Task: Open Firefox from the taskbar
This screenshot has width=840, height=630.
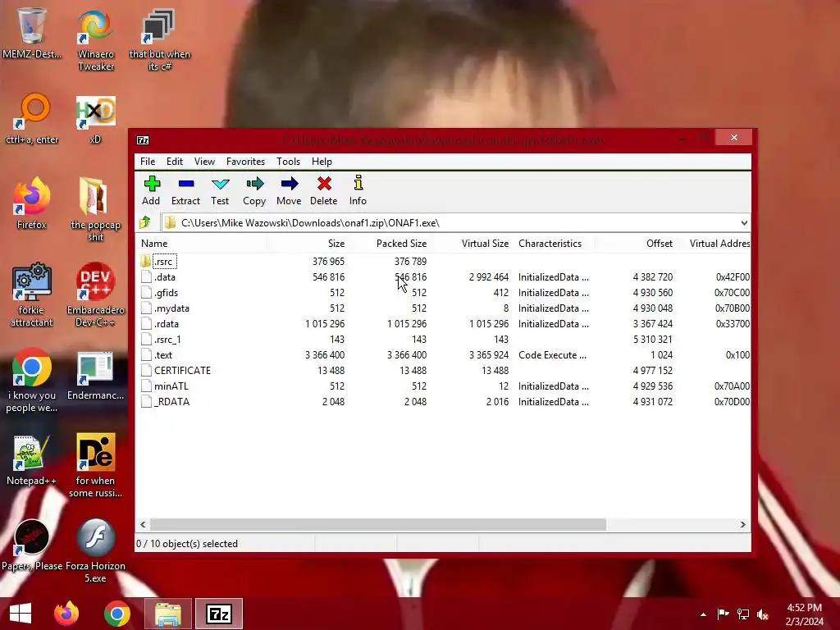Action: pyautogui.click(x=67, y=614)
